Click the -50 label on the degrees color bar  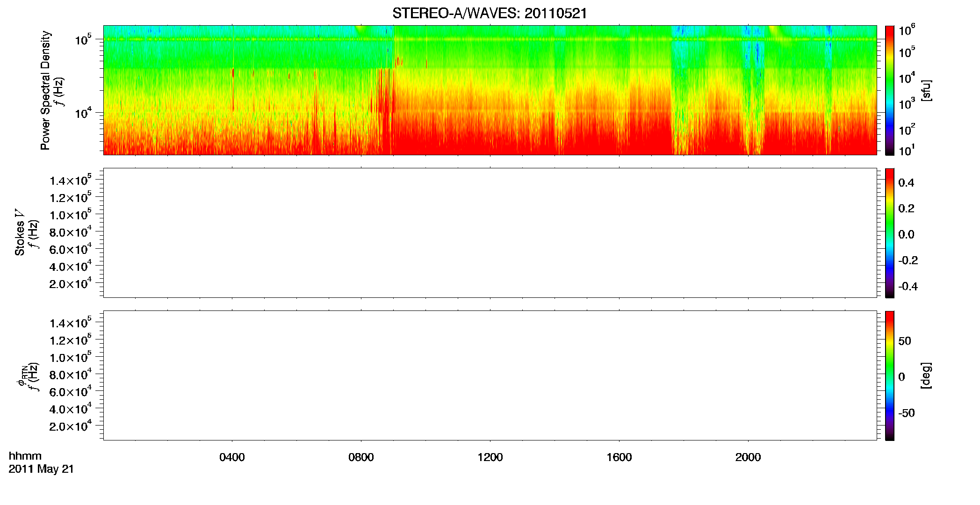tap(907, 413)
